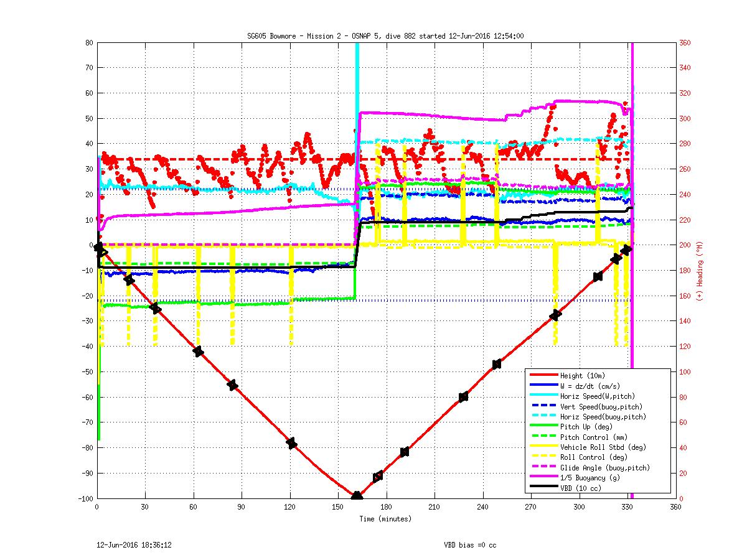Screen dimensions: 747x560
Task: Click solid blue line sample beside W = dz/dt
Action: click(543, 386)
